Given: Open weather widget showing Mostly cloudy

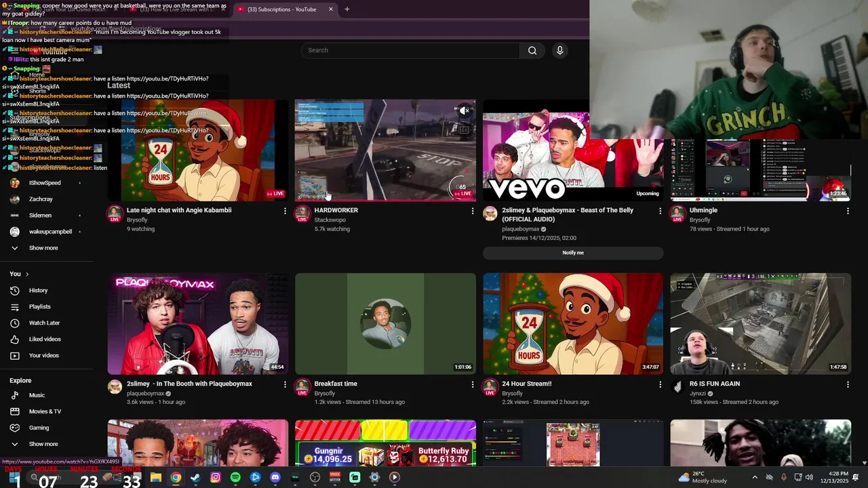Looking at the screenshot, I should click(702, 477).
